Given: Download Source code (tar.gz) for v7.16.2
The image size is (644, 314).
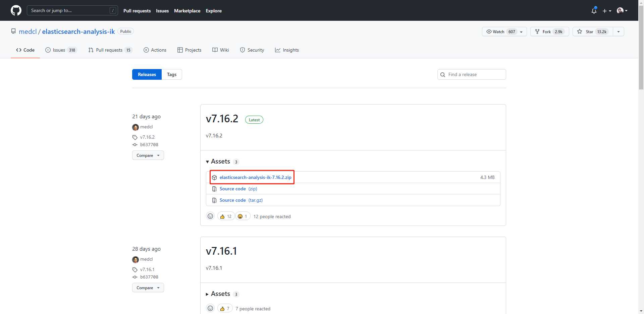Looking at the screenshot, I should coord(241,200).
